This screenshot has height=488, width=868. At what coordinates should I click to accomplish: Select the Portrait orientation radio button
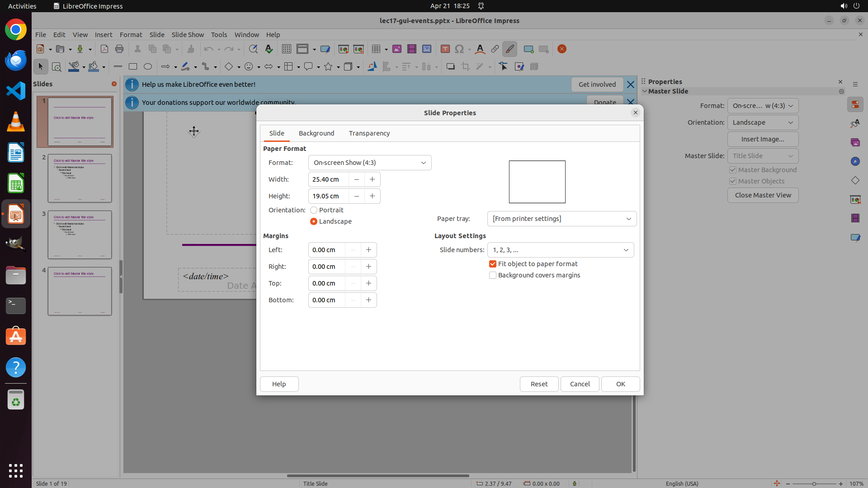pyautogui.click(x=314, y=210)
